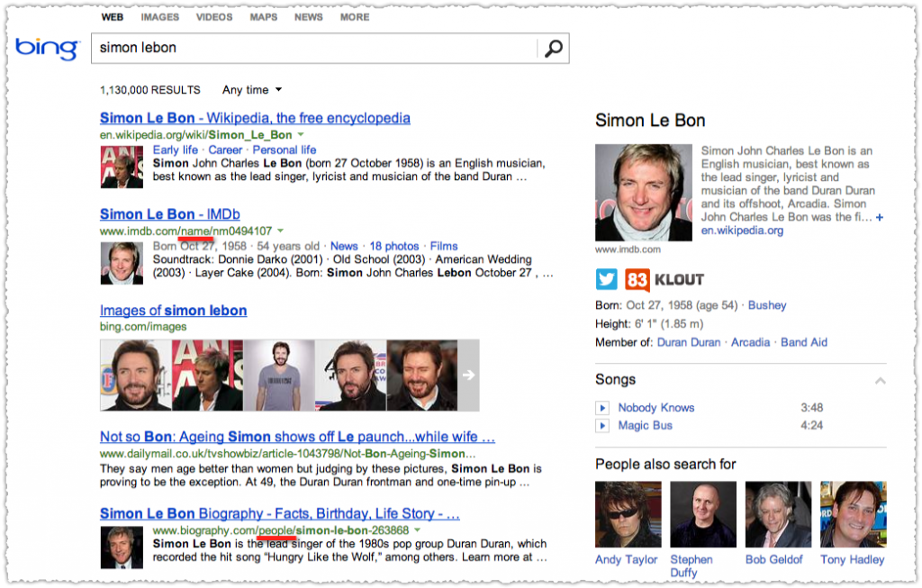The image size is (922, 588).
Task: Open the MORE menu
Action: click(355, 17)
